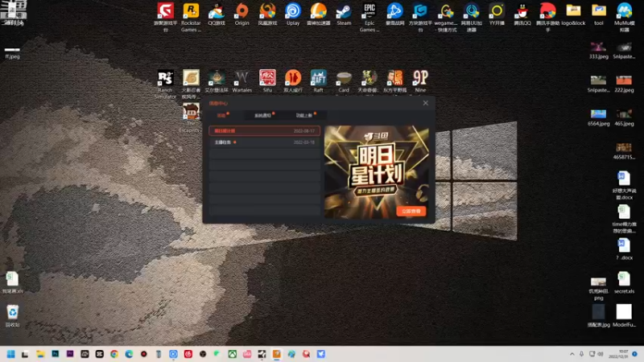Open Google Chrome from taskbar

click(x=114, y=354)
